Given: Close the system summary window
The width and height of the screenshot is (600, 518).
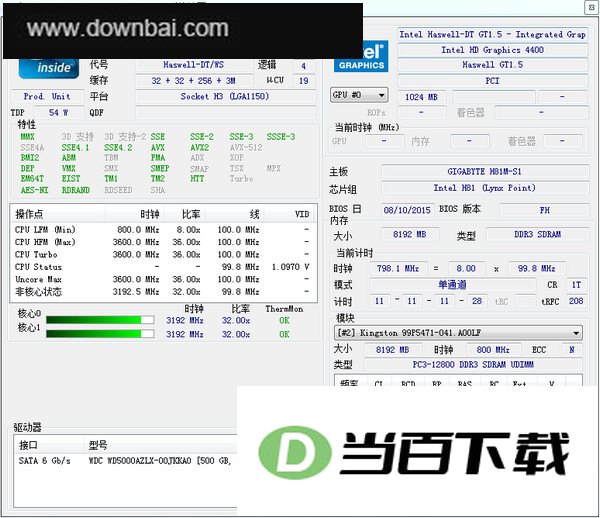Looking at the screenshot, I should click(x=592, y=7).
